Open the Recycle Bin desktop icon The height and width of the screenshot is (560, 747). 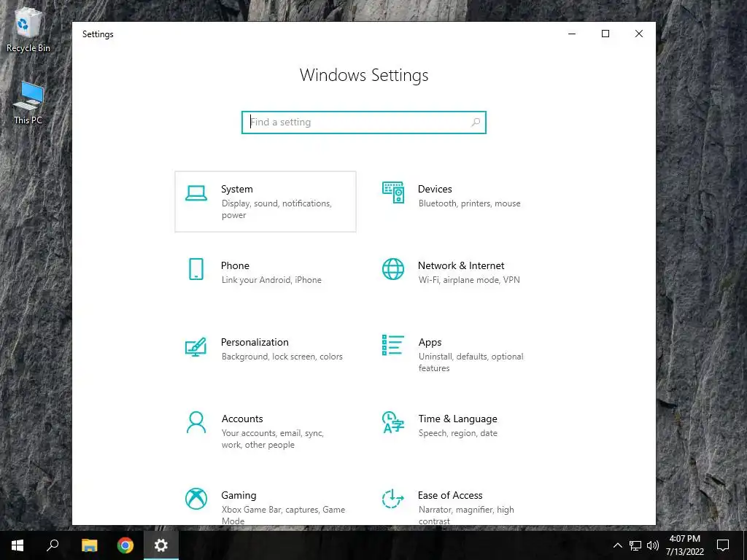click(28, 29)
